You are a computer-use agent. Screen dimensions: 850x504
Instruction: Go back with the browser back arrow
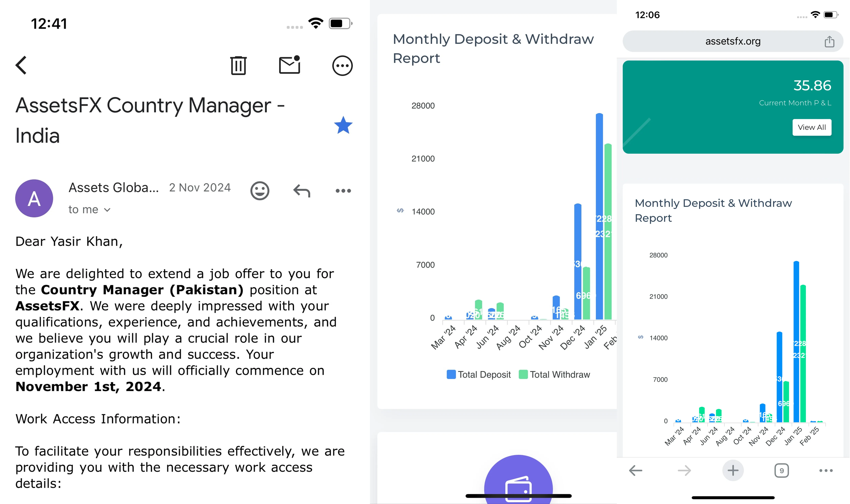click(x=635, y=470)
